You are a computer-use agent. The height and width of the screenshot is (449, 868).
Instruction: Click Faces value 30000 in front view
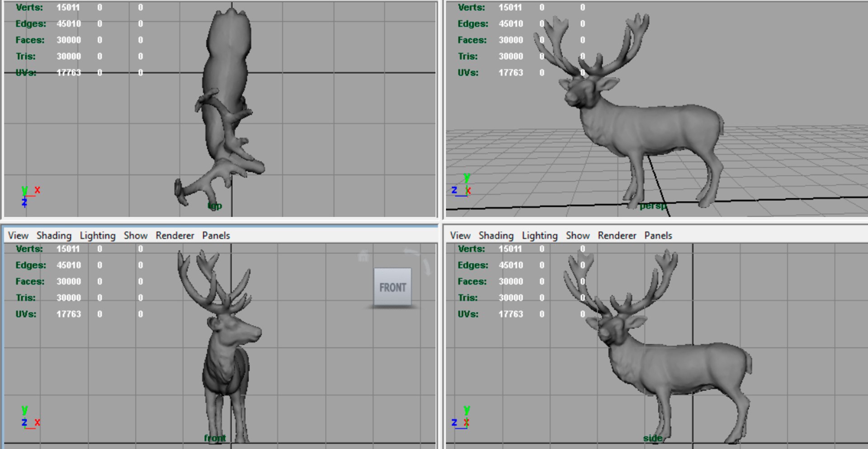click(69, 282)
